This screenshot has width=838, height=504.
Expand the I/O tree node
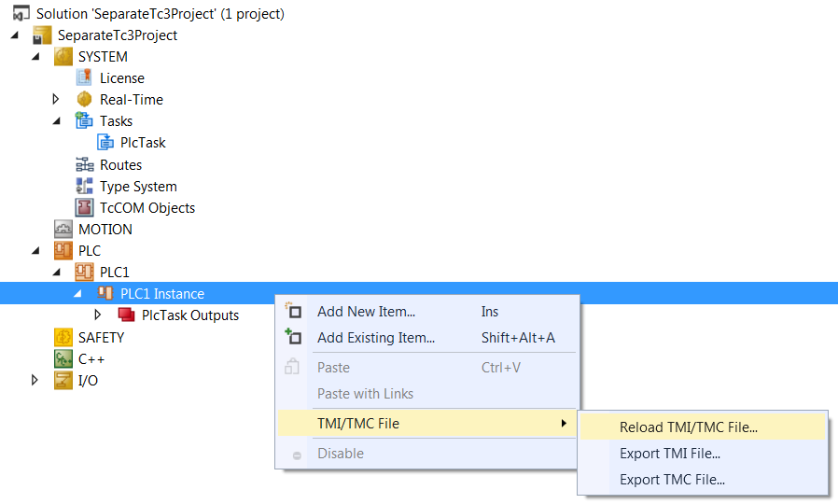[35, 380]
